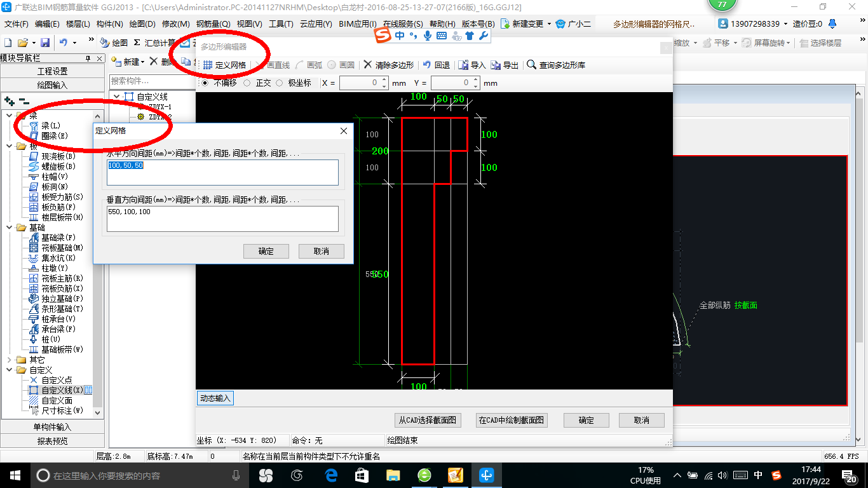Open the 报表预览 navigator section
868x488 pixels.
(x=52, y=441)
